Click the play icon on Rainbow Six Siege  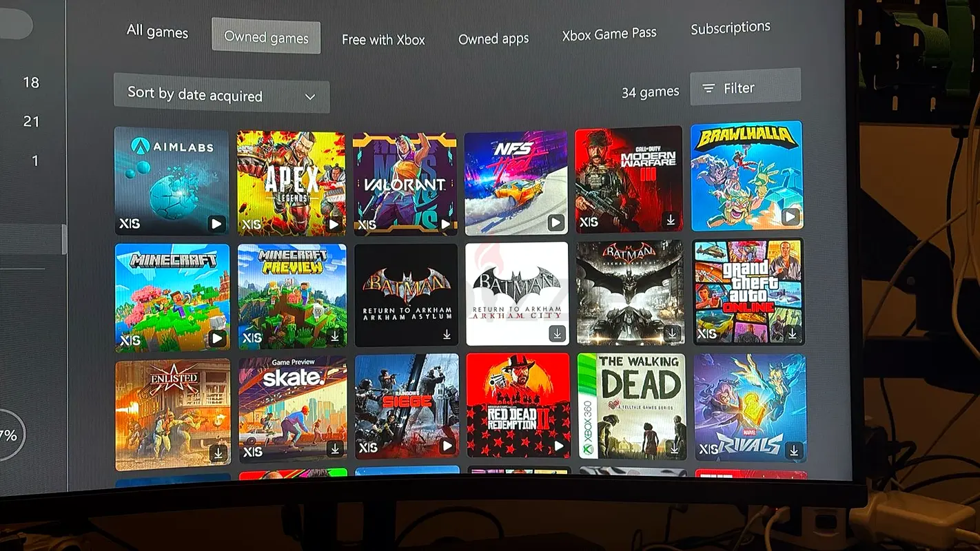point(447,446)
